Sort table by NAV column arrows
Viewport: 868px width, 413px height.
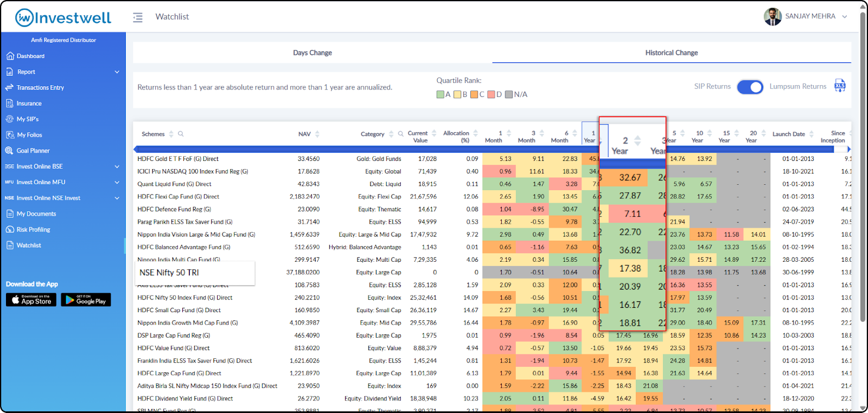click(x=317, y=134)
